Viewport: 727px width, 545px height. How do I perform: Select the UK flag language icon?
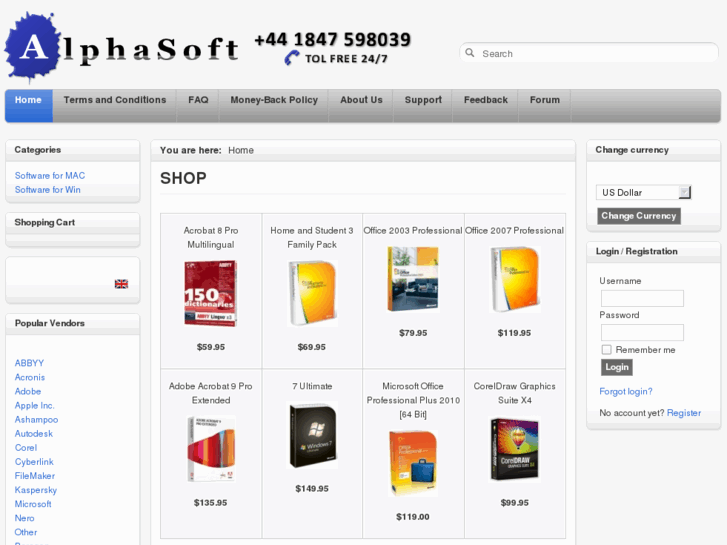click(x=121, y=284)
